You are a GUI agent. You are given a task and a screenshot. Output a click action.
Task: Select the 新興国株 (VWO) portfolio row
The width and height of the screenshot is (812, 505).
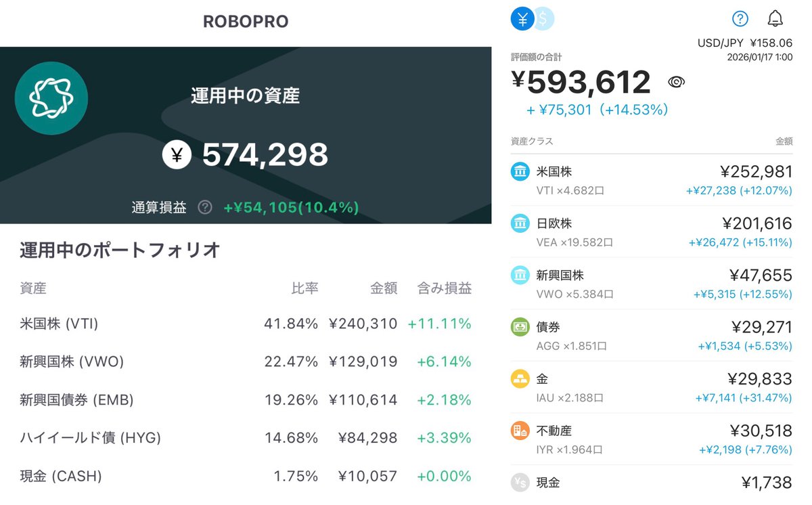(x=246, y=361)
